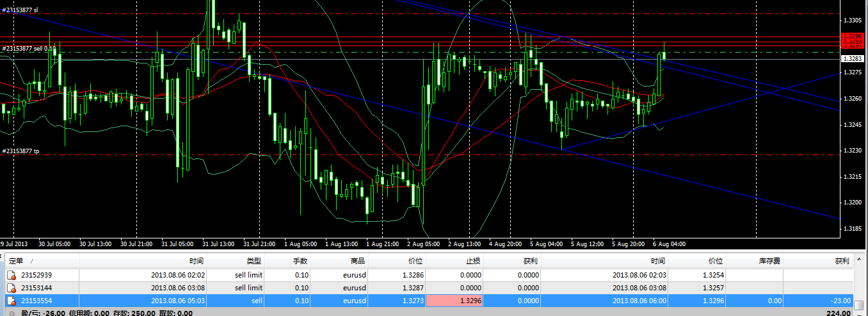The width and height of the screenshot is (868, 316).
Task: Sort by the 商品 column header
Action: (x=340, y=261)
